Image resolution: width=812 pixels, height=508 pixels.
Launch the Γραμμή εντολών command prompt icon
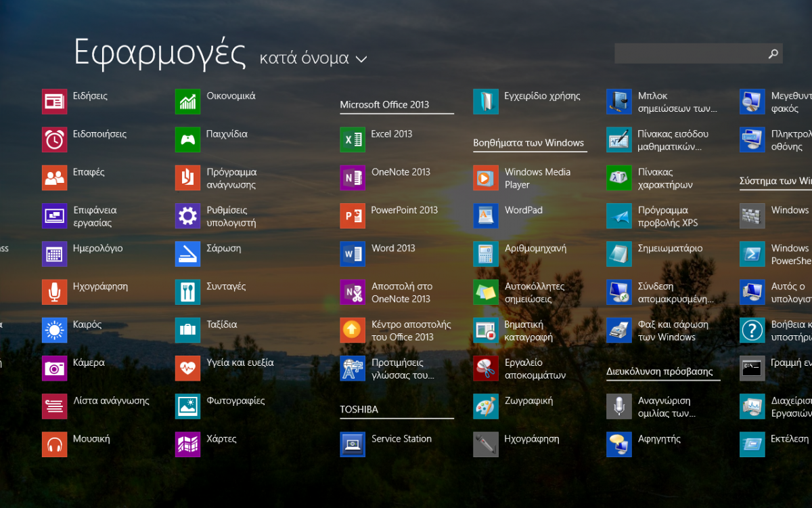click(752, 368)
